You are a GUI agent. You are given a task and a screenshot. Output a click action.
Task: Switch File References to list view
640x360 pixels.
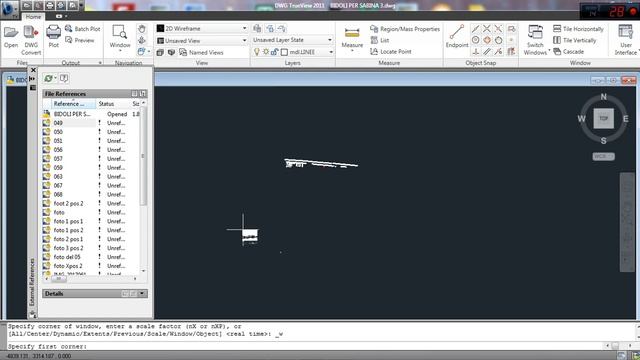(134, 93)
